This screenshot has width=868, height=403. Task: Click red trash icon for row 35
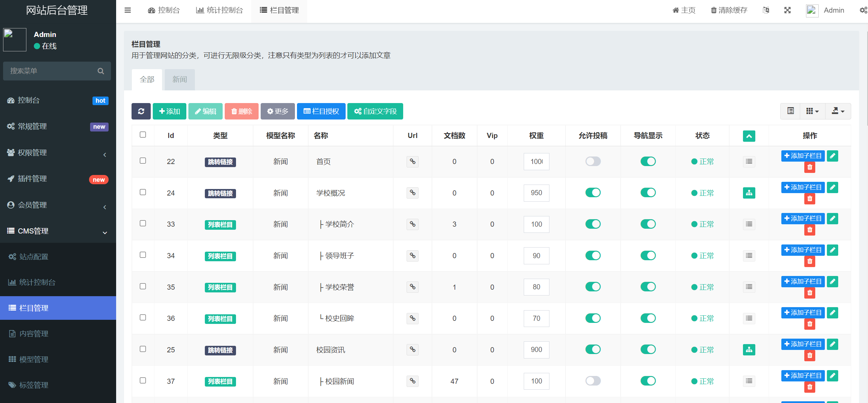pyautogui.click(x=810, y=293)
